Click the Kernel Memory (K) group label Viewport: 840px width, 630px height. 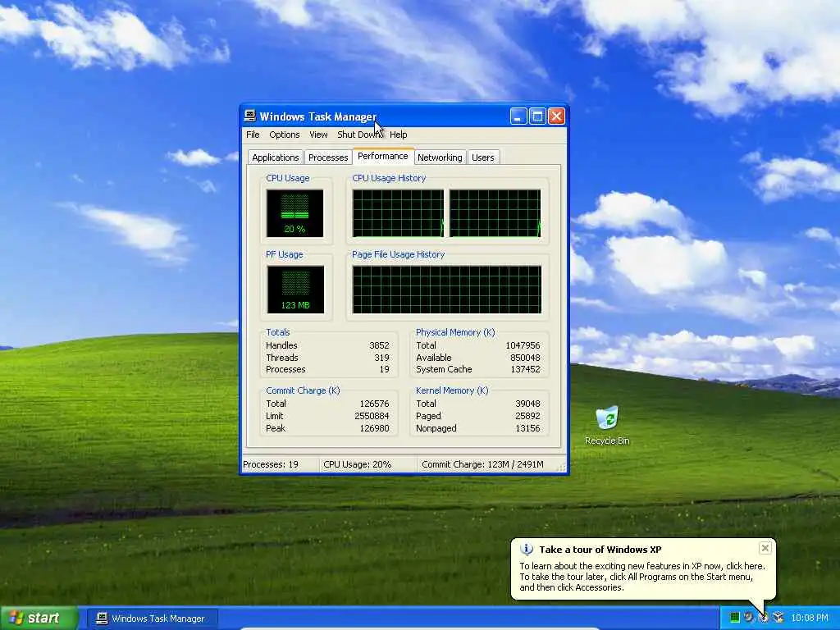point(452,390)
